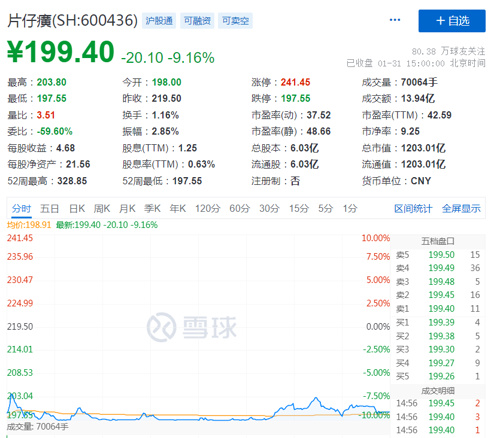
Task: Click the 五档盘口 panel header
Action: 437,241
